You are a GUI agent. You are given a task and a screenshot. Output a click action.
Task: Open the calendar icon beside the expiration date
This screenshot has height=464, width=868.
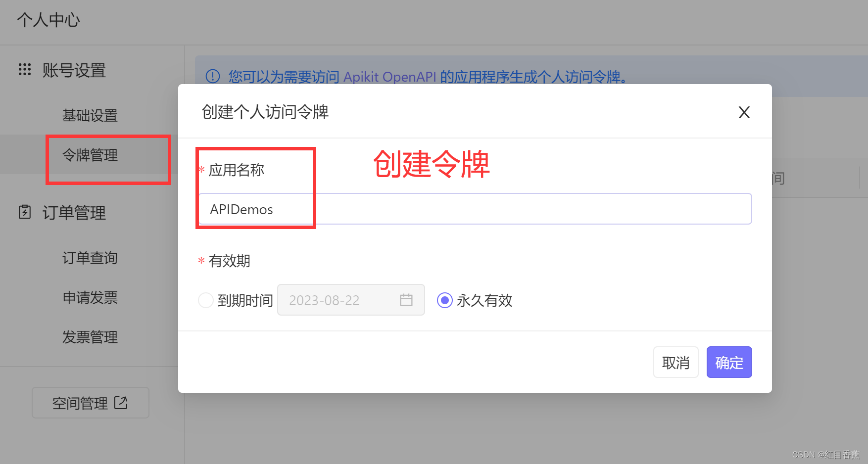406,300
